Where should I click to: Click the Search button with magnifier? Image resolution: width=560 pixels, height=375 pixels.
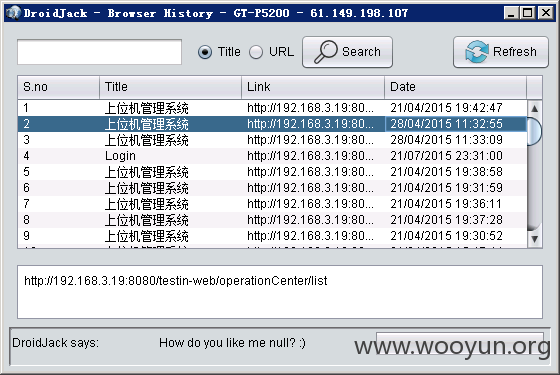pos(347,52)
